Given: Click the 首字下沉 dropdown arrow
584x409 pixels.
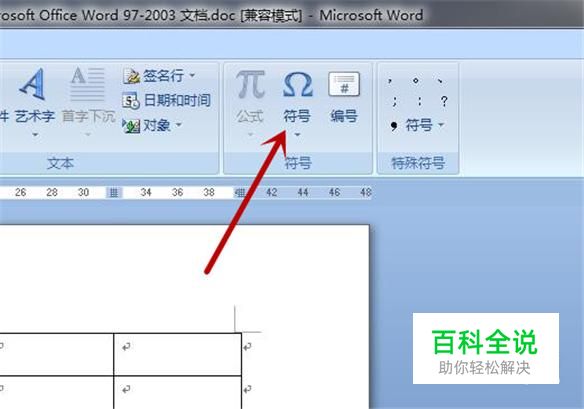Looking at the screenshot, I should pyautogui.click(x=88, y=134).
